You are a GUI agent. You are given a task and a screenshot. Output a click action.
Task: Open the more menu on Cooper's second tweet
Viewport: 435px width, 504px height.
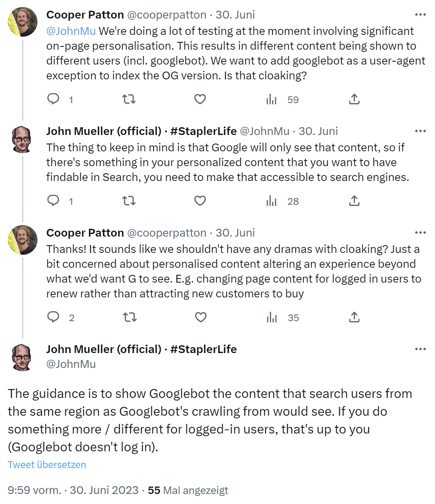pos(421,232)
